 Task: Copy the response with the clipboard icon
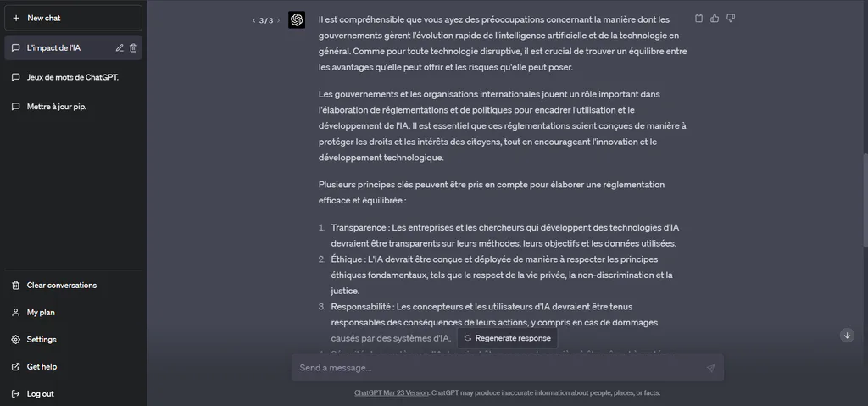click(698, 19)
